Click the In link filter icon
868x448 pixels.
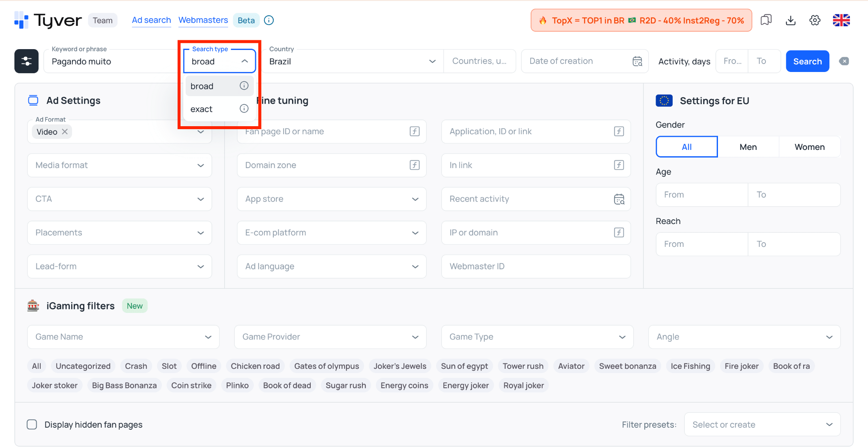pyautogui.click(x=619, y=165)
